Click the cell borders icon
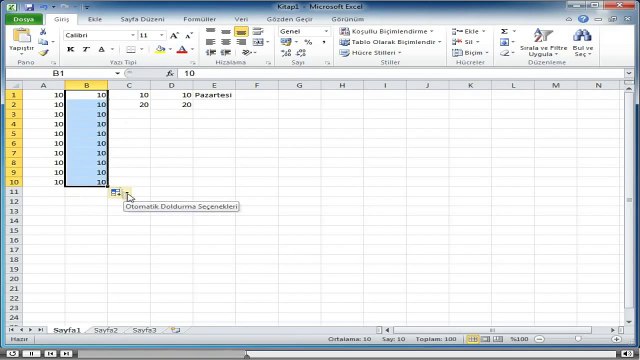The height and width of the screenshot is (360, 640). [131, 49]
